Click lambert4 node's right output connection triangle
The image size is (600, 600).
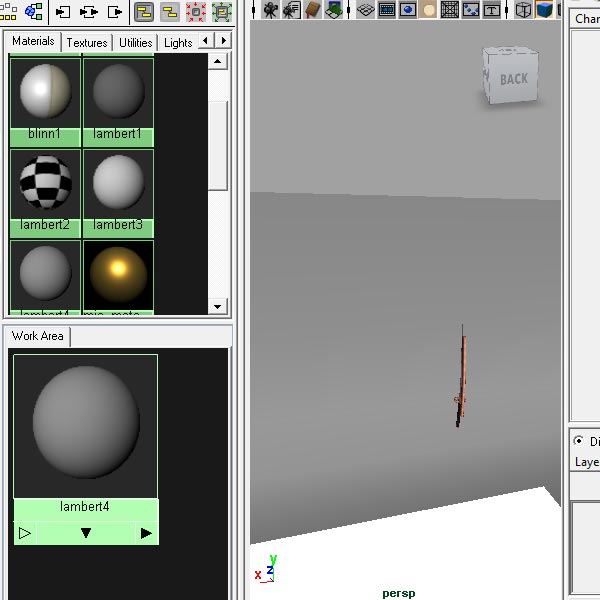(x=146, y=533)
